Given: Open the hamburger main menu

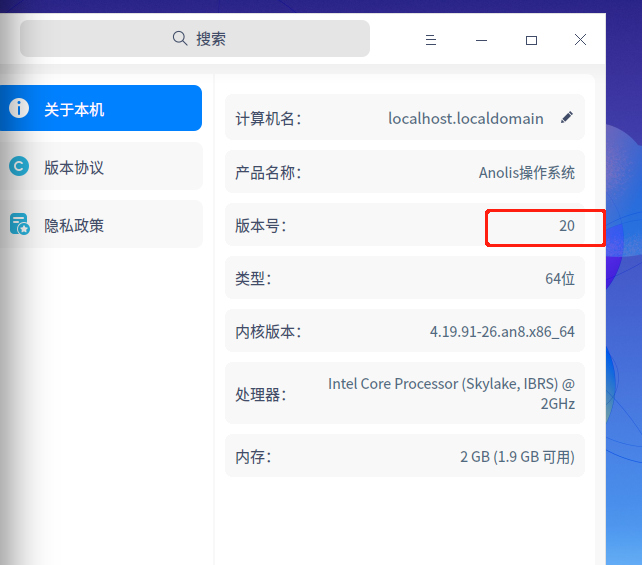Looking at the screenshot, I should [x=431, y=40].
